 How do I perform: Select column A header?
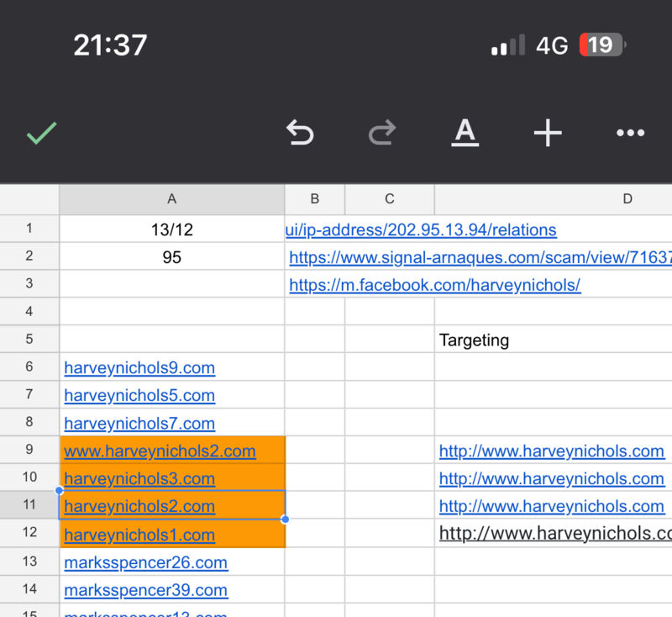(x=172, y=199)
